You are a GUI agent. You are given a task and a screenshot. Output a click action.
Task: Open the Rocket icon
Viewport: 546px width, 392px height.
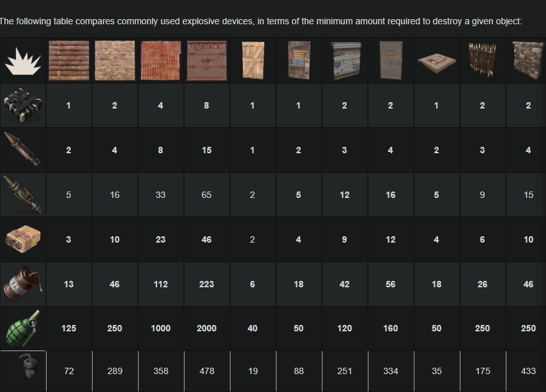point(23,149)
